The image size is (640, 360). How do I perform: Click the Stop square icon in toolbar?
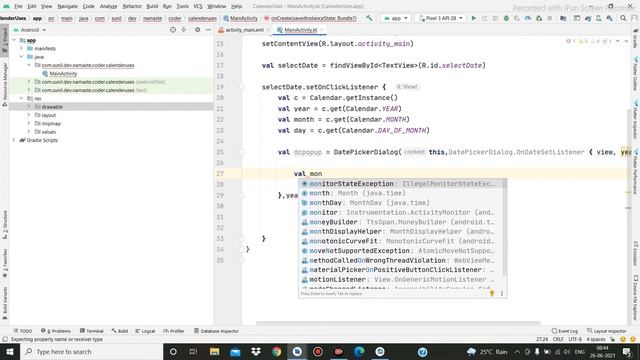[x=550, y=18]
